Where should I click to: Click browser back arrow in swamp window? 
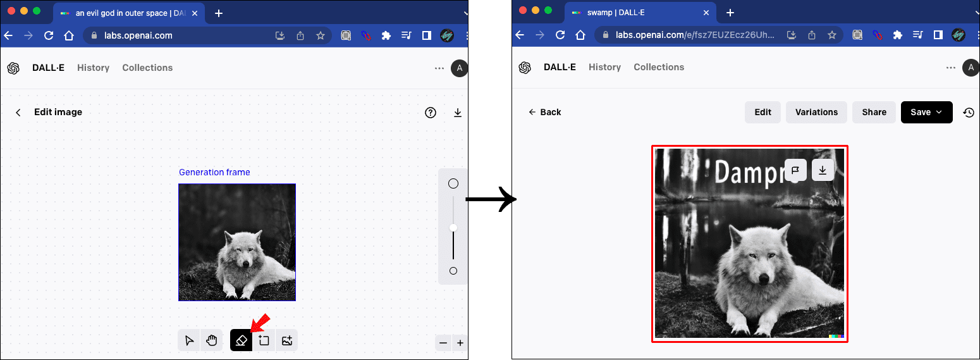tap(520, 35)
